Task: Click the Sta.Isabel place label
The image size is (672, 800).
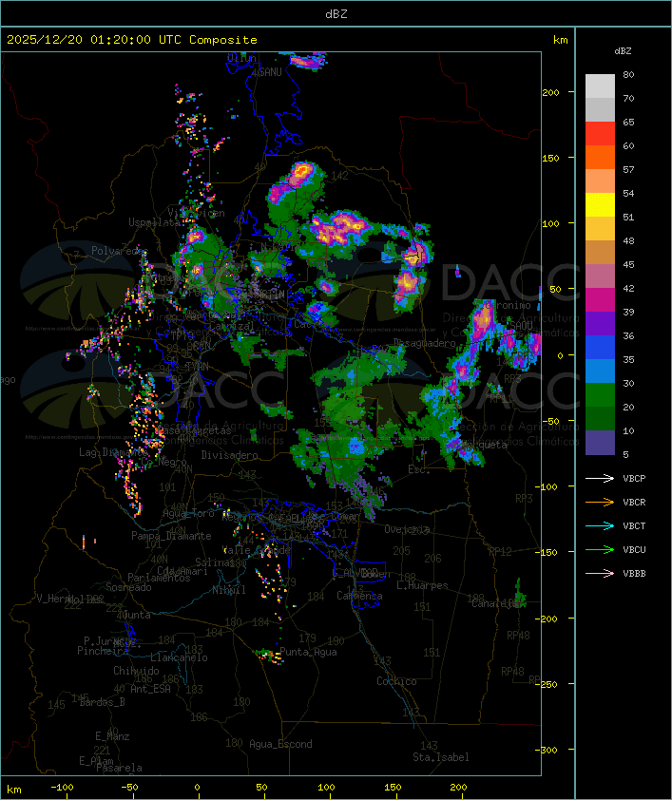Action: tap(441, 757)
